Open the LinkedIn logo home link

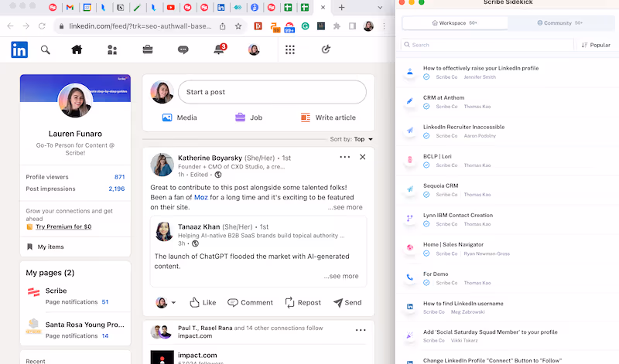click(x=19, y=49)
